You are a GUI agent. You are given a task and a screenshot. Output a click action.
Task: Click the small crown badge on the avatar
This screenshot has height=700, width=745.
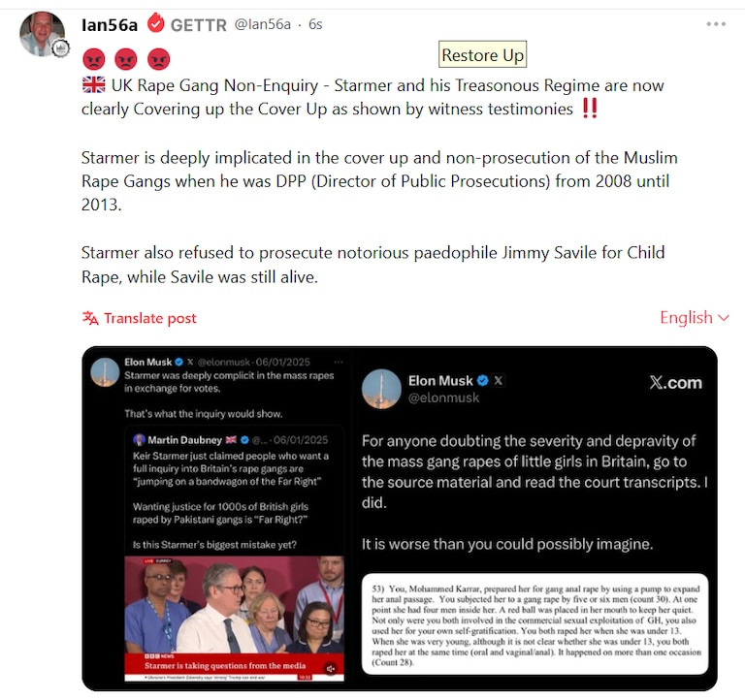[x=60, y=48]
